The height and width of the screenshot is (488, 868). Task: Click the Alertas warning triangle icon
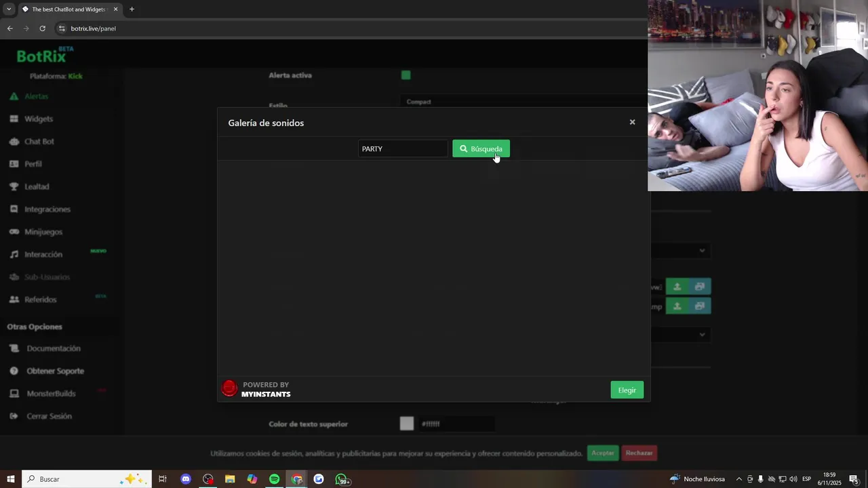[x=14, y=96]
